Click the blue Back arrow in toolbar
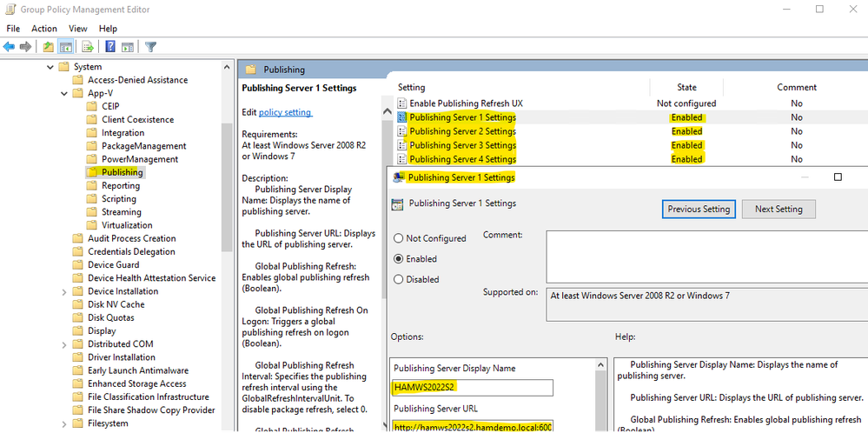 click(9, 46)
